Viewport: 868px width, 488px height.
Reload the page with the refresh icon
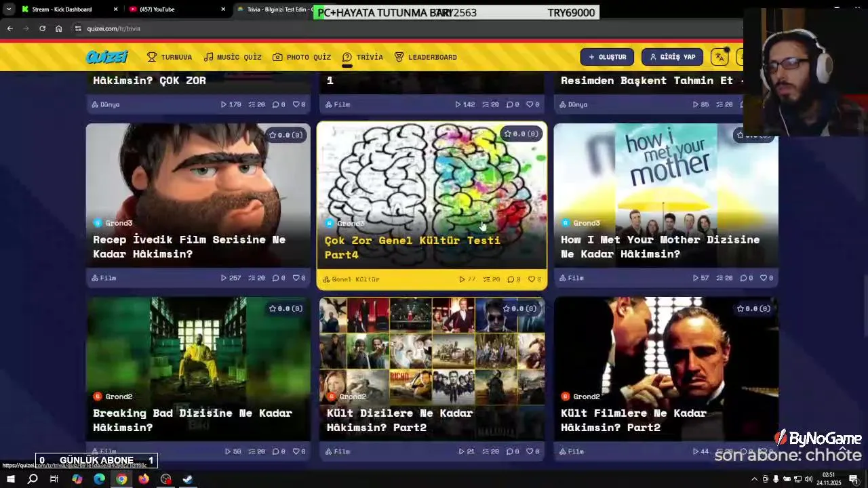point(42,28)
